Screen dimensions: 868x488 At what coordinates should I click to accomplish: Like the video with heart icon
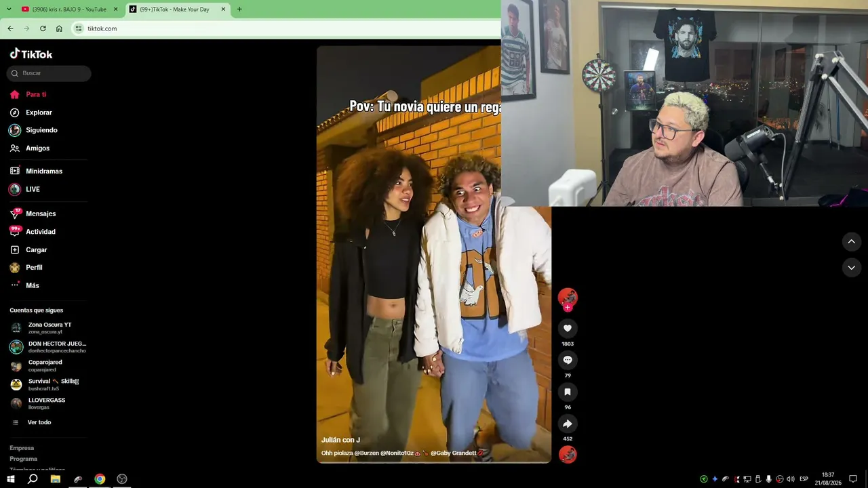coord(568,329)
